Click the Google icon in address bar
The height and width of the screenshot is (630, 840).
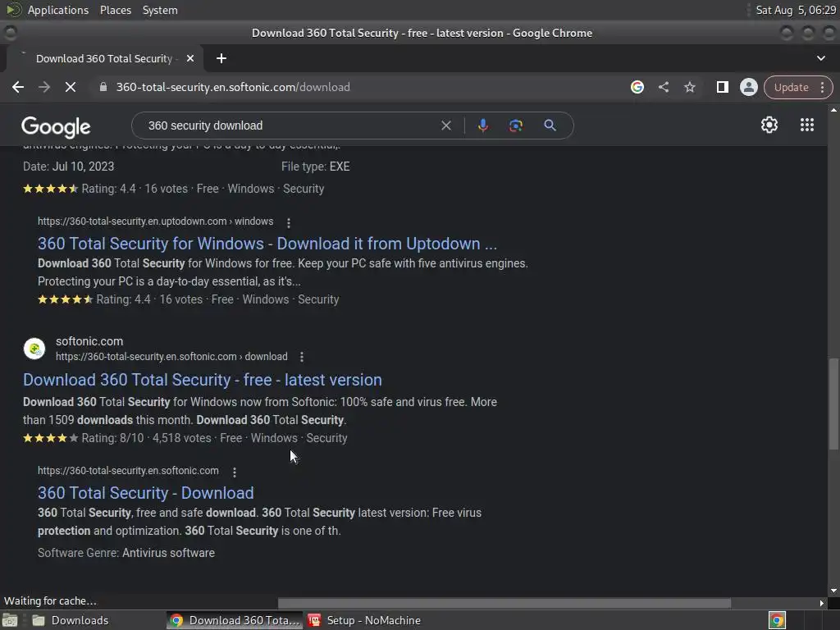tap(637, 87)
